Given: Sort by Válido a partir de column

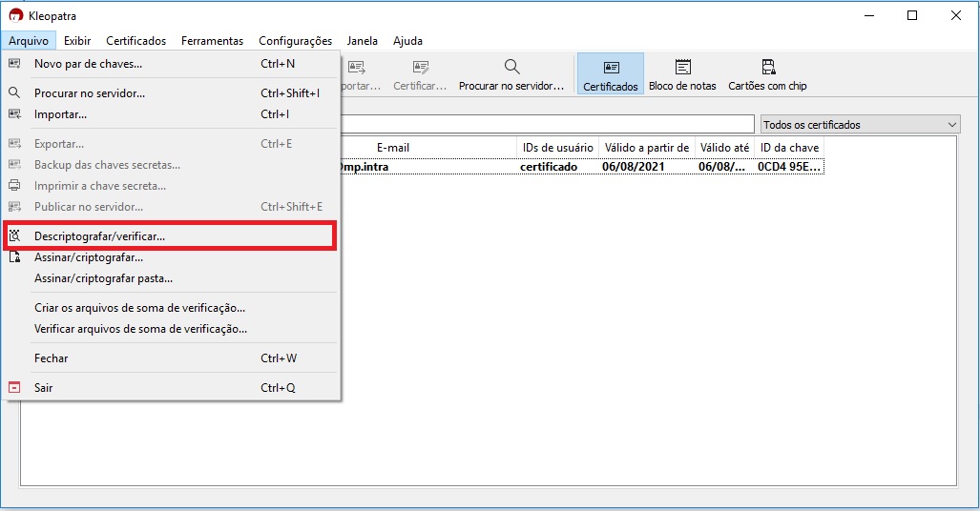Looking at the screenshot, I should (646, 148).
